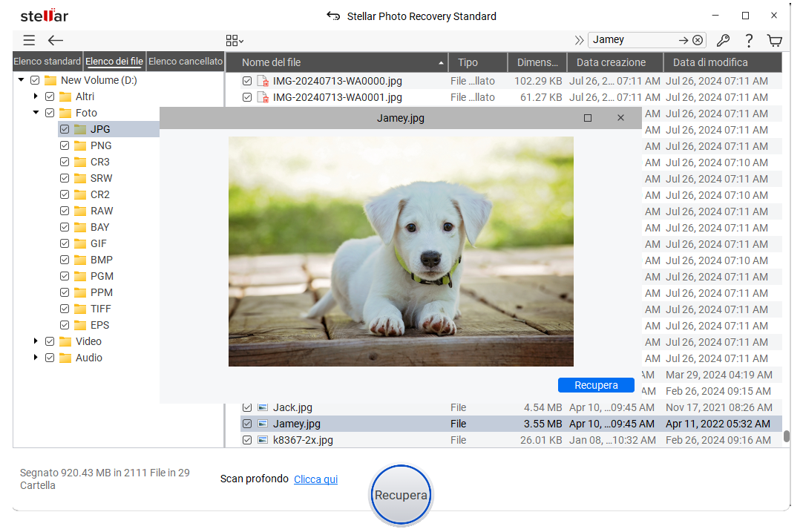Click image icon of k8367-2x.jpg
The width and height of the screenshot is (803, 532).
pos(263,440)
